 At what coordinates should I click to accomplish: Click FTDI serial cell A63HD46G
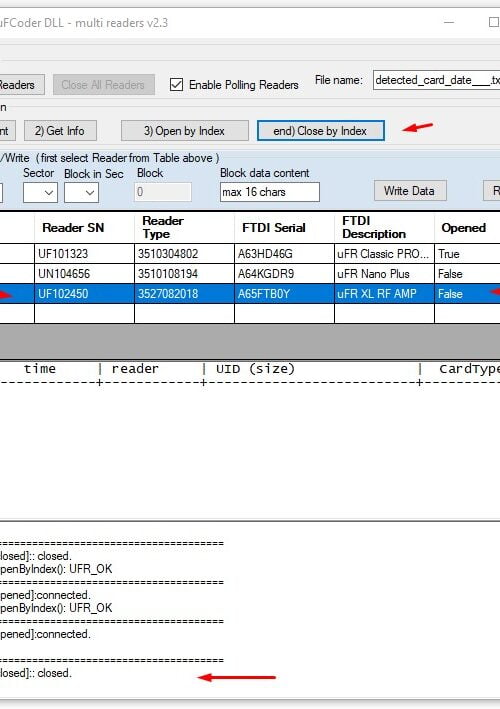click(x=284, y=254)
